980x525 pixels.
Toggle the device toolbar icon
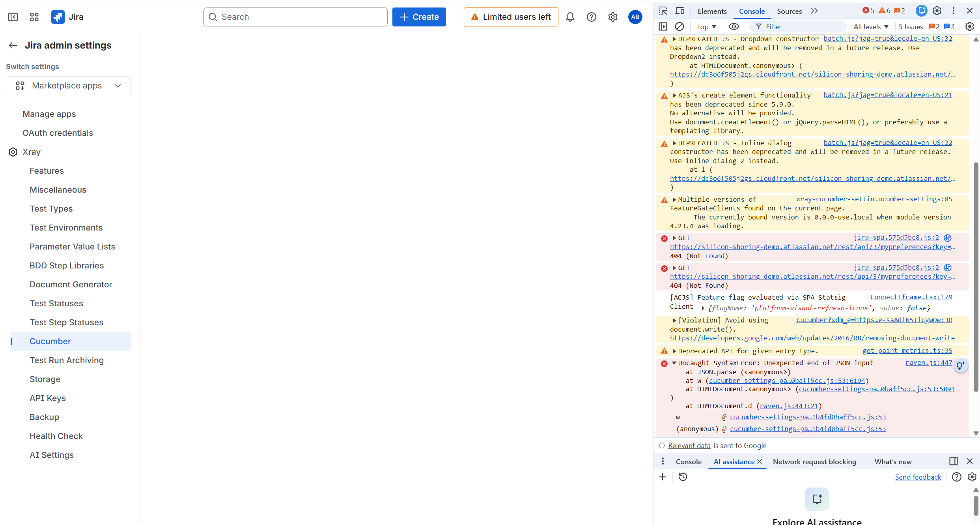[x=679, y=11]
